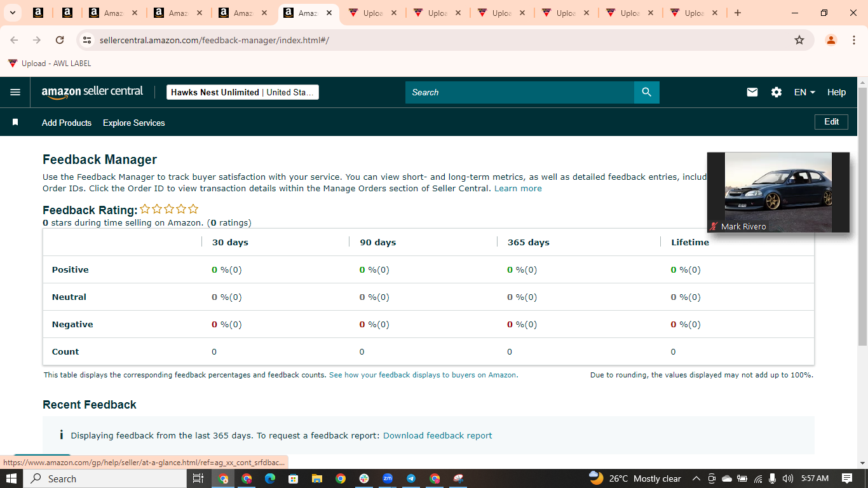
Task: Open the Settings gear menu
Action: click(776, 92)
